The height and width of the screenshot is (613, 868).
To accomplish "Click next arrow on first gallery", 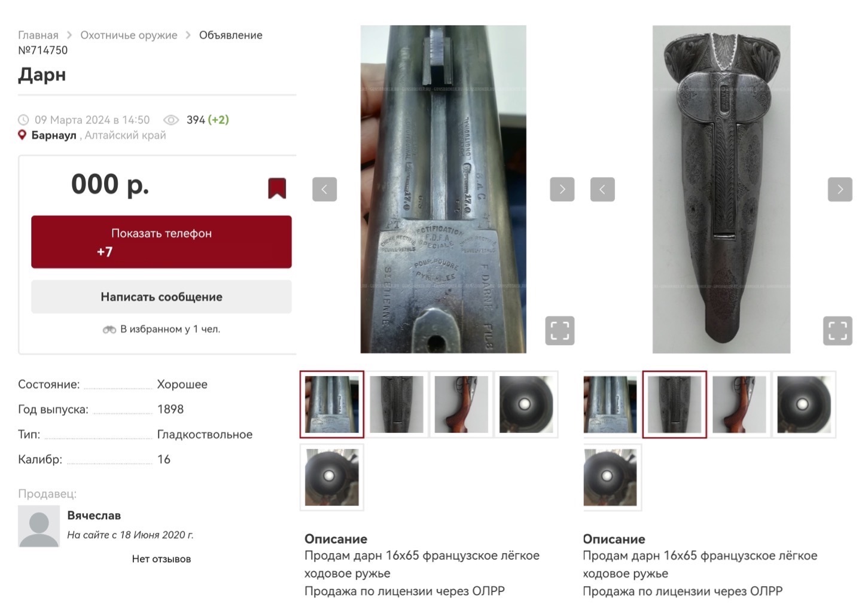I will point(562,189).
